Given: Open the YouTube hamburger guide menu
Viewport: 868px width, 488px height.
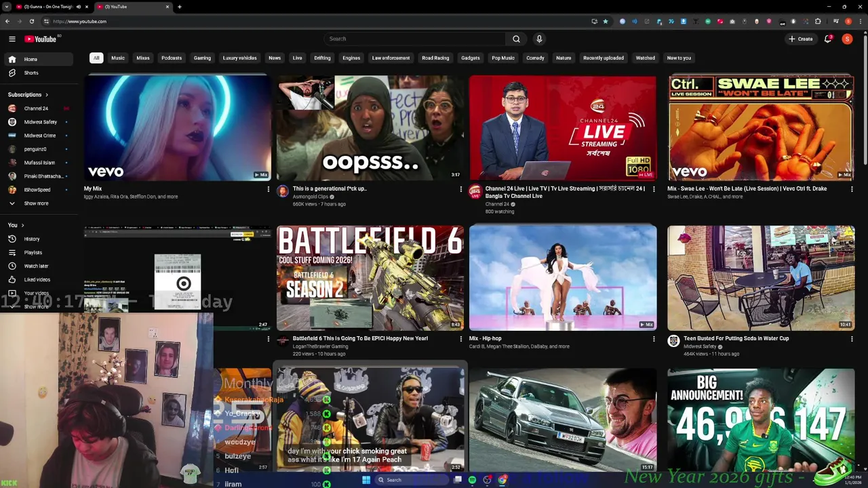Looking at the screenshot, I should click(12, 39).
